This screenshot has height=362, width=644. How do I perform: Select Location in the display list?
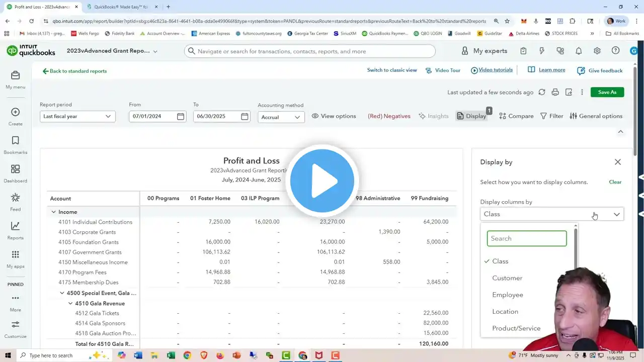[x=505, y=312]
